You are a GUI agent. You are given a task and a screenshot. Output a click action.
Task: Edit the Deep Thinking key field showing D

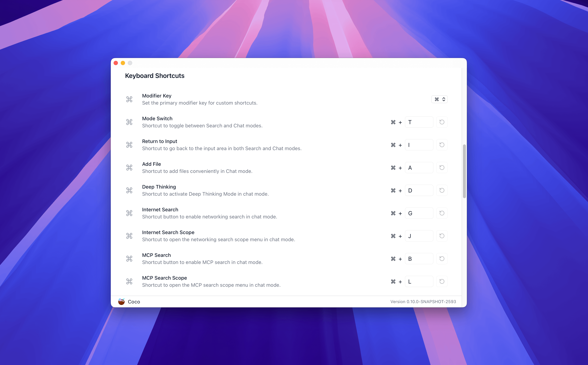pyautogui.click(x=419, y=191)
